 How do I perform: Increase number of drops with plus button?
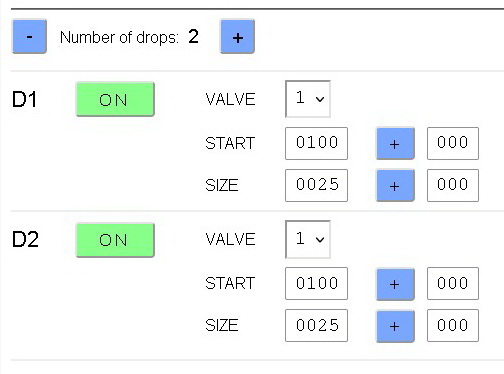pos(237,36)
